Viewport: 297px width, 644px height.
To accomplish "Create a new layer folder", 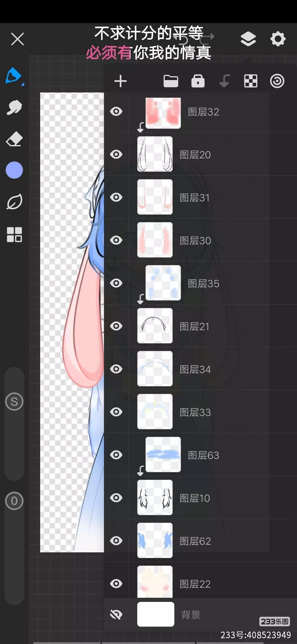I will [x=171, y=81].
